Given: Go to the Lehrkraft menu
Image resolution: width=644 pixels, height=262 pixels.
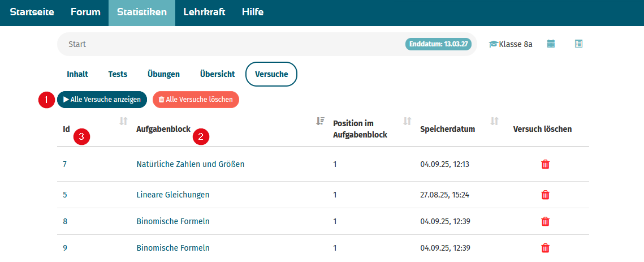Looking at the screenshot, I should tap(204, 12).
